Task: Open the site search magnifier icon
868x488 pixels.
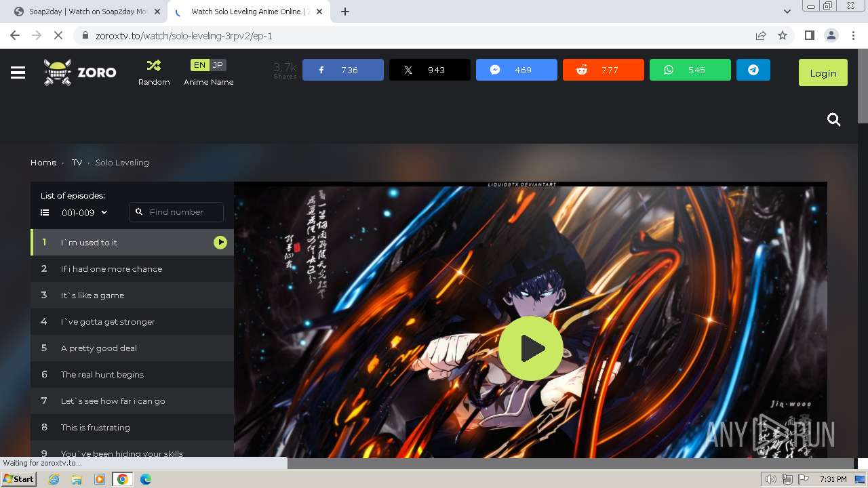Action: (834, 120)
